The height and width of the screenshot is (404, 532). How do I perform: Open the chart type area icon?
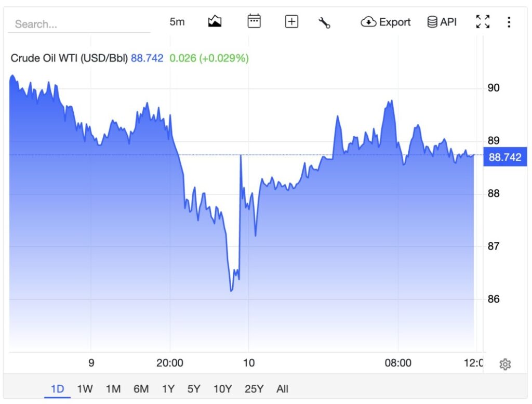click(x=215, y=22)
